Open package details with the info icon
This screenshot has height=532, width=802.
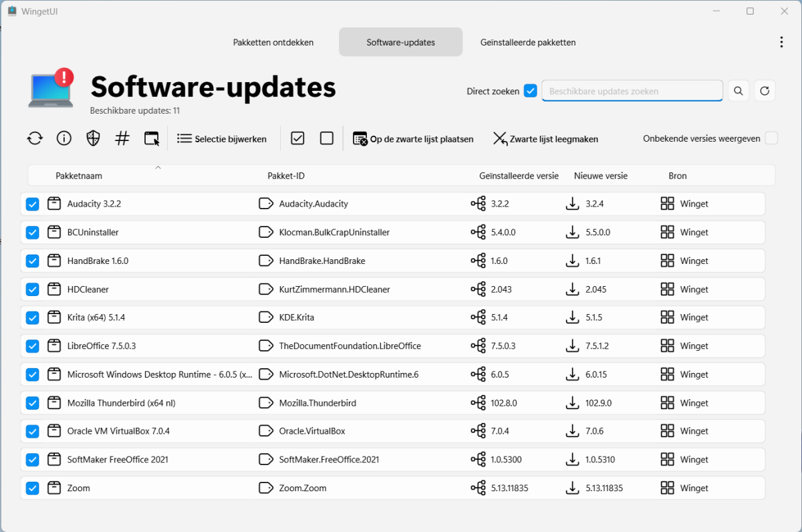[64, 139]
